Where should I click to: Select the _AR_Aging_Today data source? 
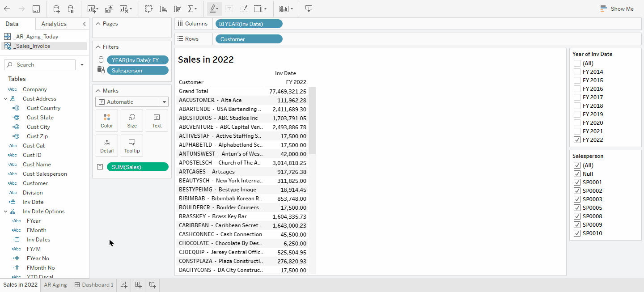pos(36,37)
